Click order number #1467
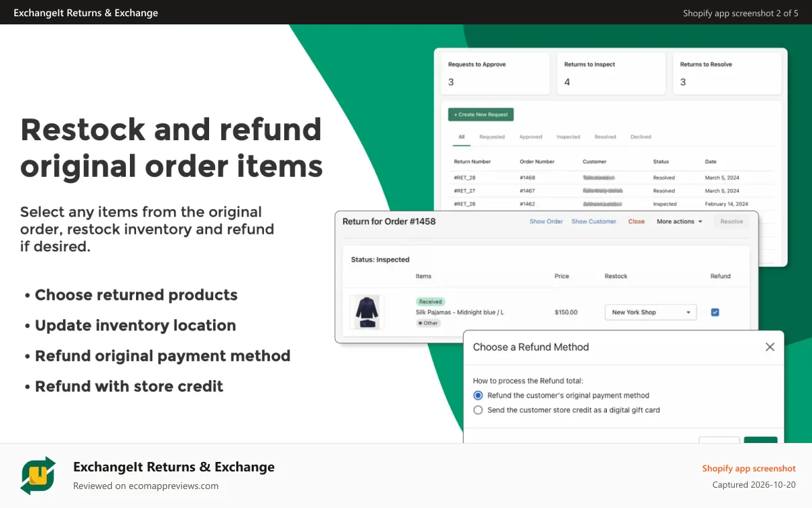Image resolution: width=812 pixels, height=508 pixels. [527, 191]
